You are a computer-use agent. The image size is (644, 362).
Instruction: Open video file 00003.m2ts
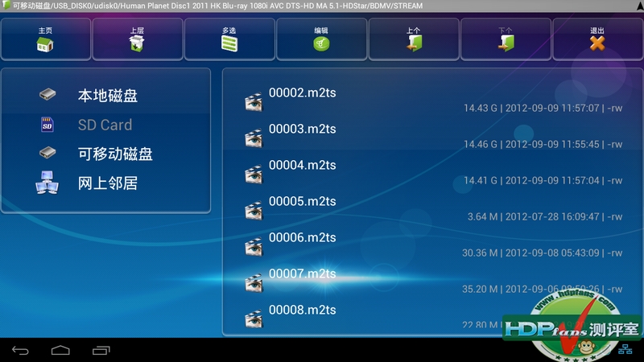[x=303, y=130]
